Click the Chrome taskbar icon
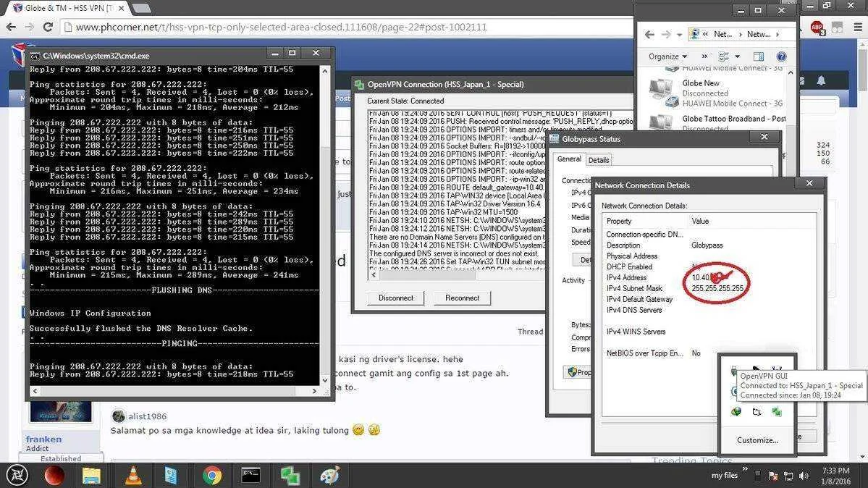The width and height of the screenshot is (868, 488). [x=211, y=476]
